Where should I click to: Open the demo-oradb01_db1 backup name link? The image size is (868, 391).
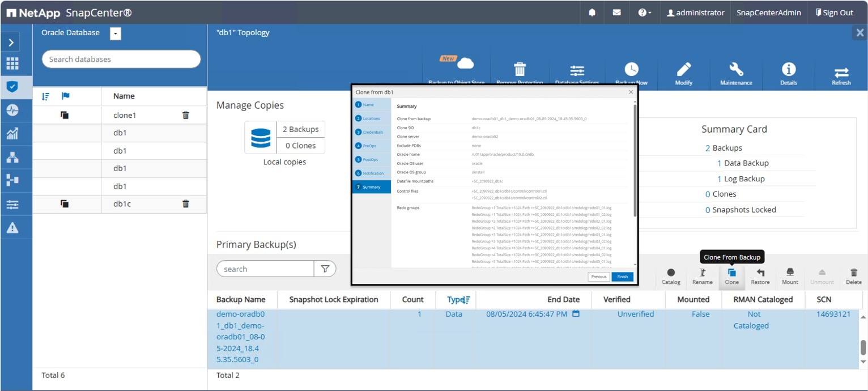point(241,337)
